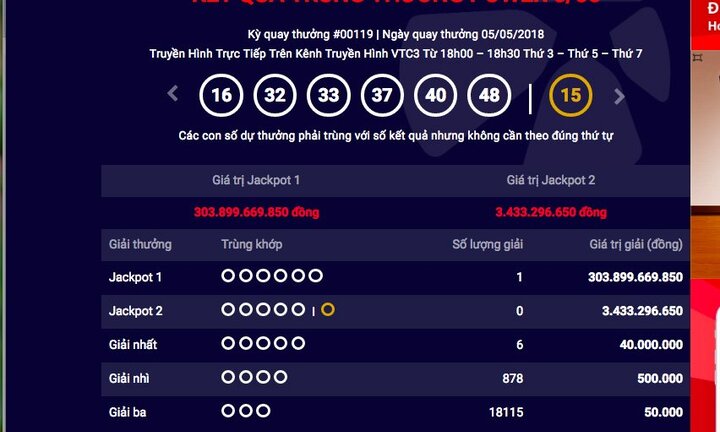Select lottery ball number 40
This screenshot has height=432, width=720.
pos(435,95)
